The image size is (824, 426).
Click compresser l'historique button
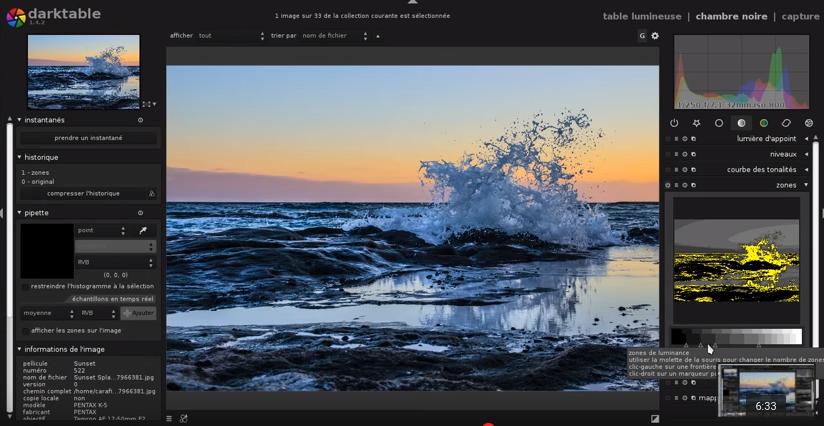click(84, 194)
